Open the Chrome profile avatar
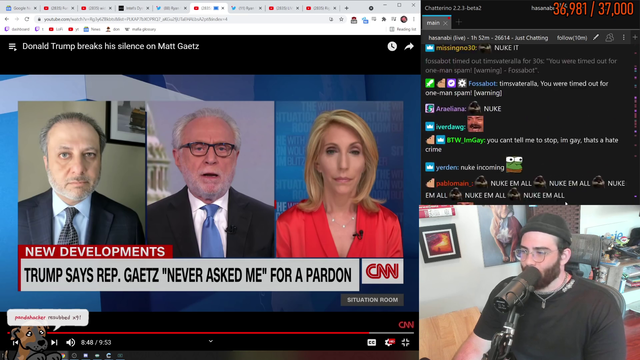The image size is (640, 360). coord(404,19)
